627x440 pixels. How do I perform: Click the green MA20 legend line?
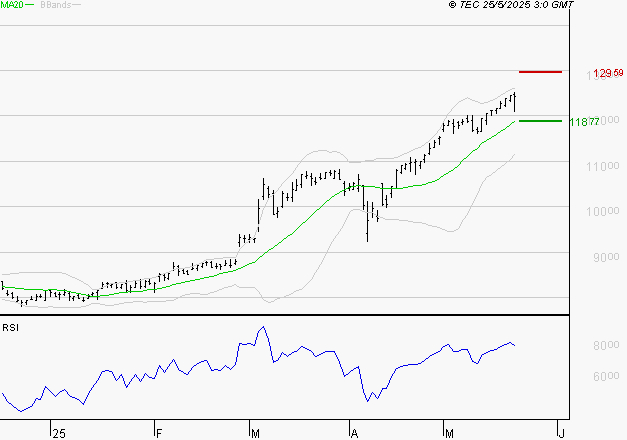30,5
